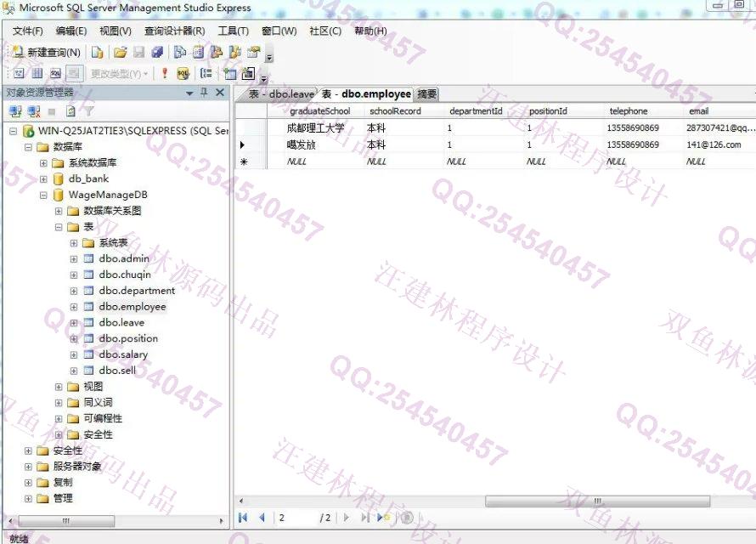Click the Object Explorer toolbar icon
Viewport: 756px width, 544px height.
217,52
